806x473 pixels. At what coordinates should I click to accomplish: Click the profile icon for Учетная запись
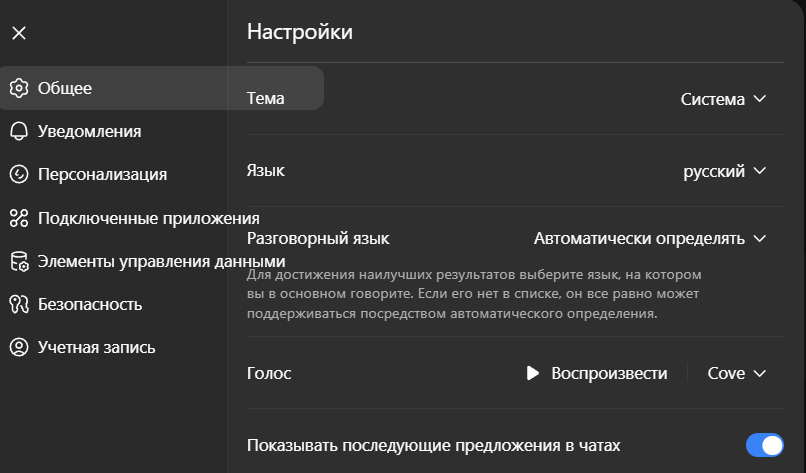tap(19, 348)
